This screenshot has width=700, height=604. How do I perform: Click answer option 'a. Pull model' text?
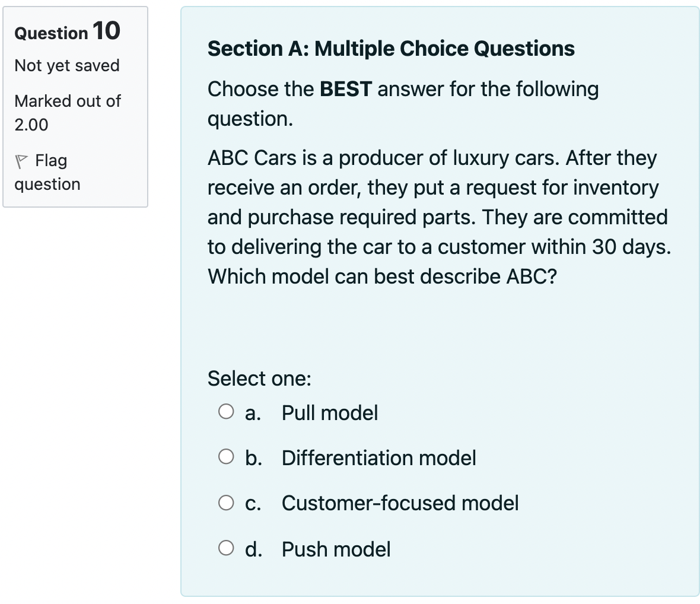(x=330, y=412)
